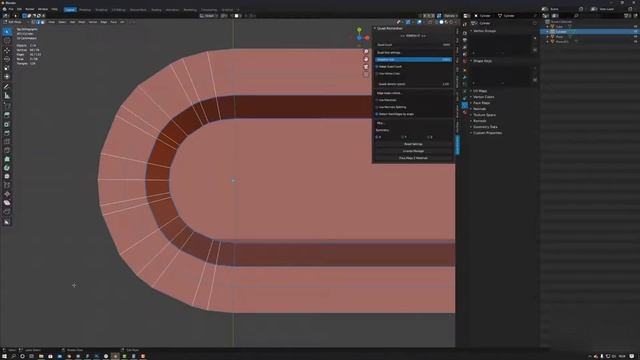Click the REMESH IT button
This screenshot has width=640, height=360.
(x=413, y=36)
